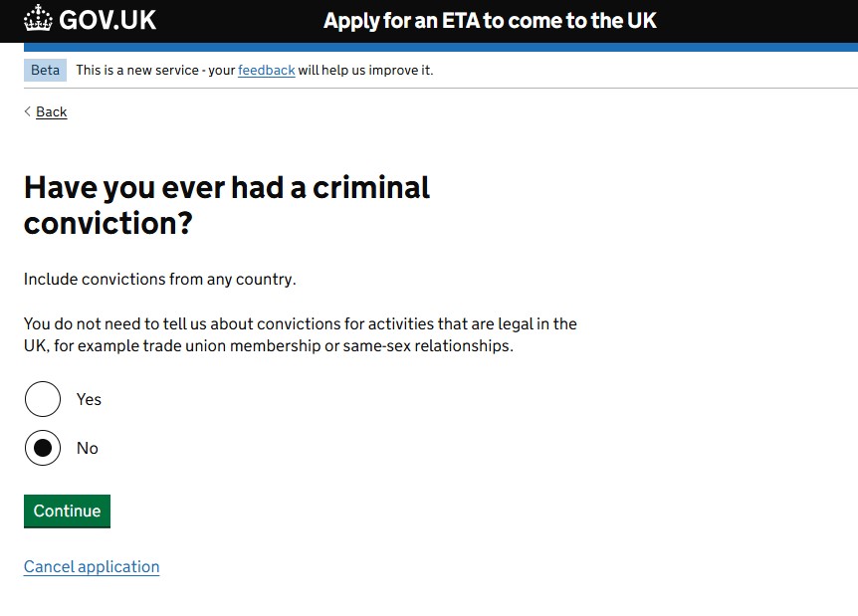The image size is (858, 616).
Task: Click the GOV.UK logotype text
Action: point(107,20)
